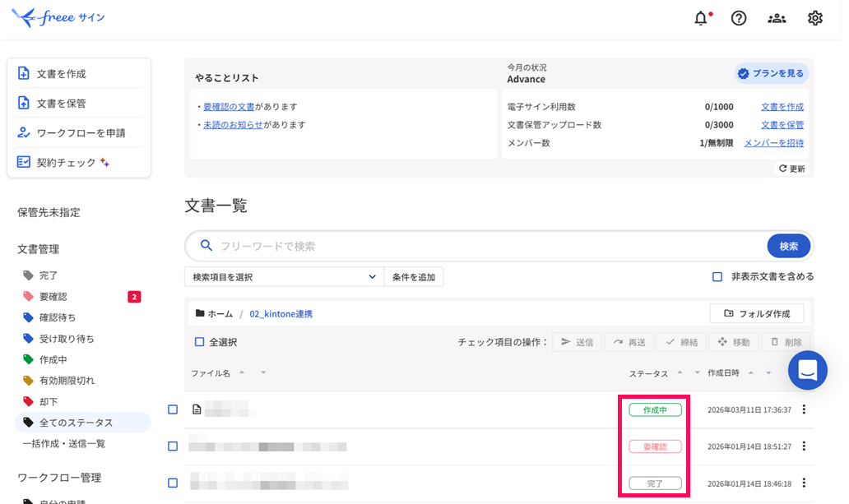This screenshot has height=504, width=849.
Task: Select ワークフローを申請 in sidebar
Action: tap(79, 132)
